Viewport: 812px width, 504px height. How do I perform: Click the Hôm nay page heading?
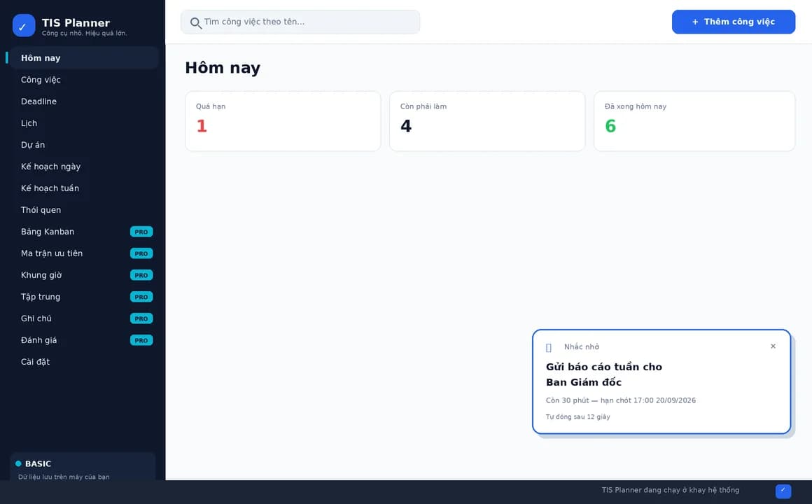click(223, 68)
